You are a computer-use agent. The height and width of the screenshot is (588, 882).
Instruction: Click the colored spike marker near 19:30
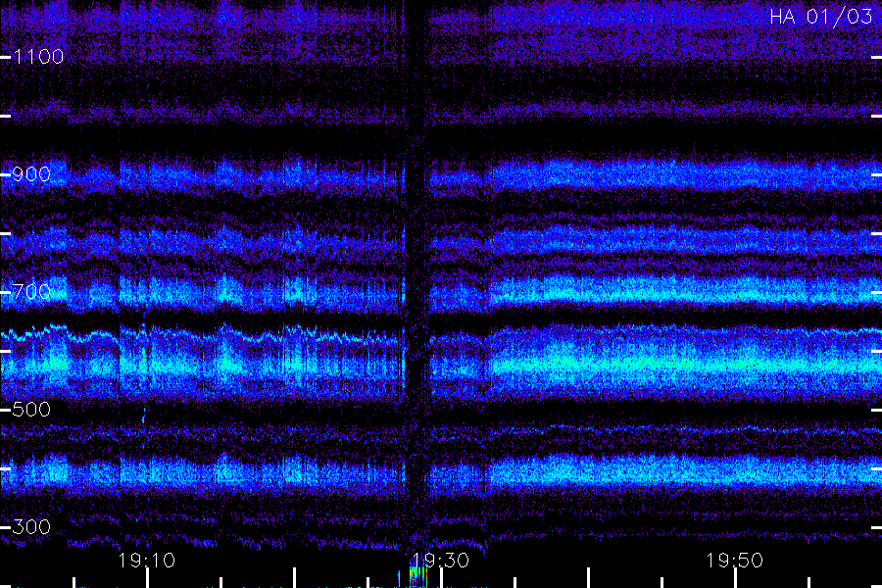[x=416, y=577]
